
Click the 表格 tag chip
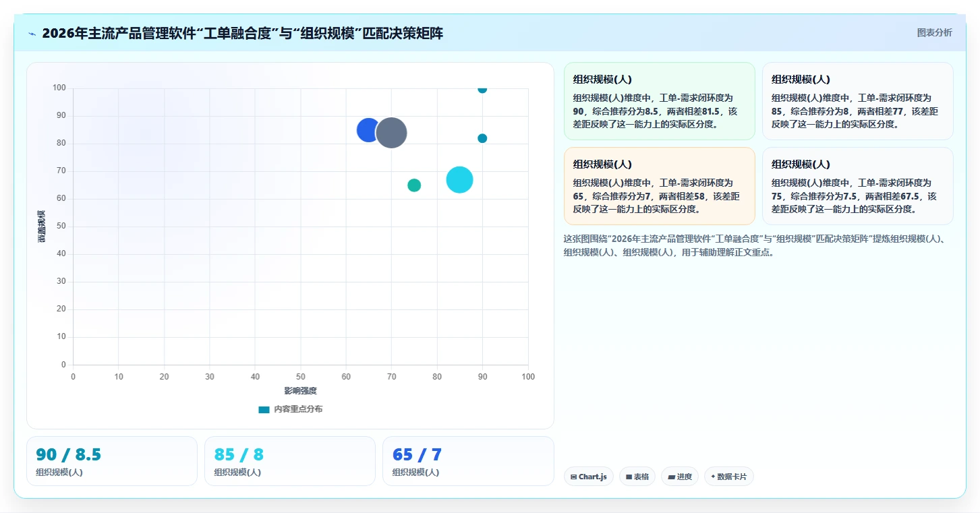637,477
